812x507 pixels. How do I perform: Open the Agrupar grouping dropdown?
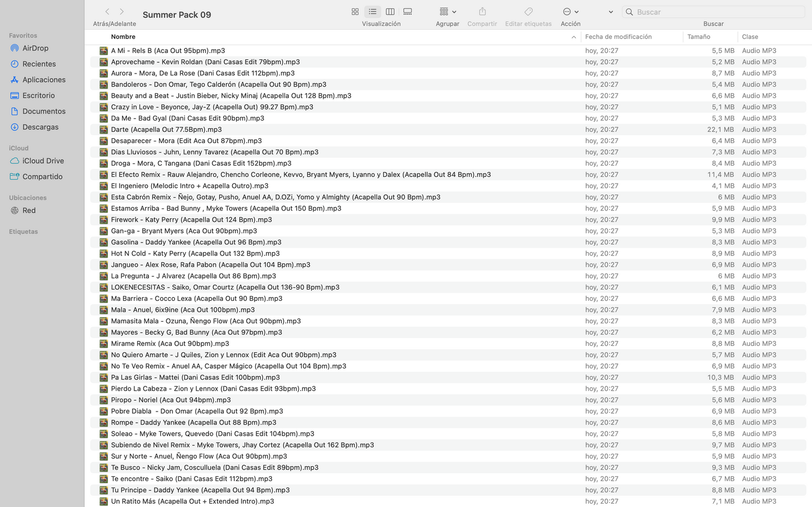tap(447, 12)
